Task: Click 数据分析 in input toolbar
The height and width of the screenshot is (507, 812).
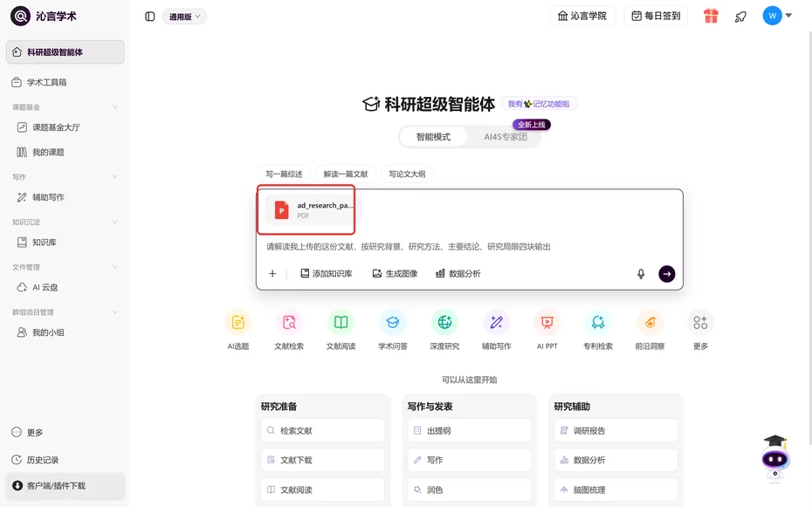Action: pos(458,274)
